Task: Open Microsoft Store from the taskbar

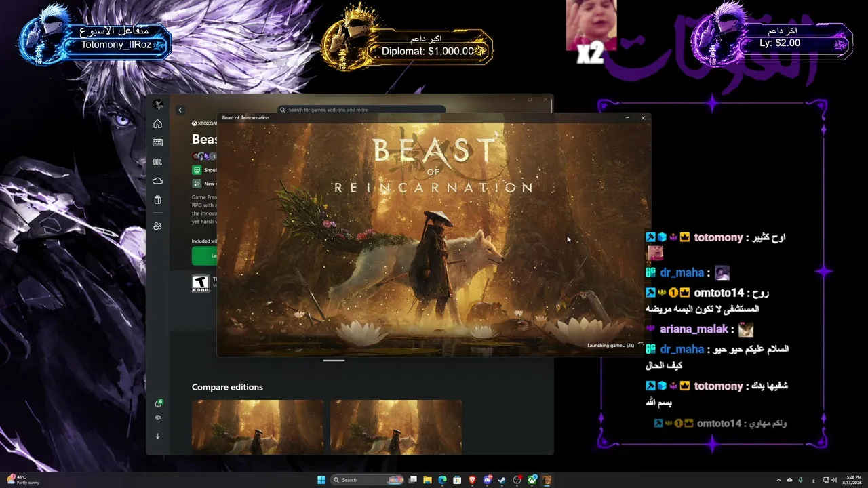Action: point(458,480)
